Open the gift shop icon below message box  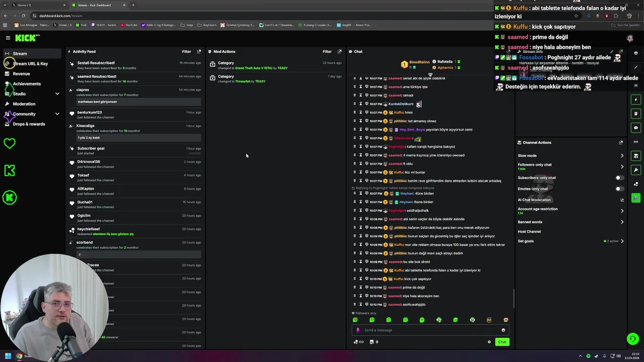click(372, 342)
